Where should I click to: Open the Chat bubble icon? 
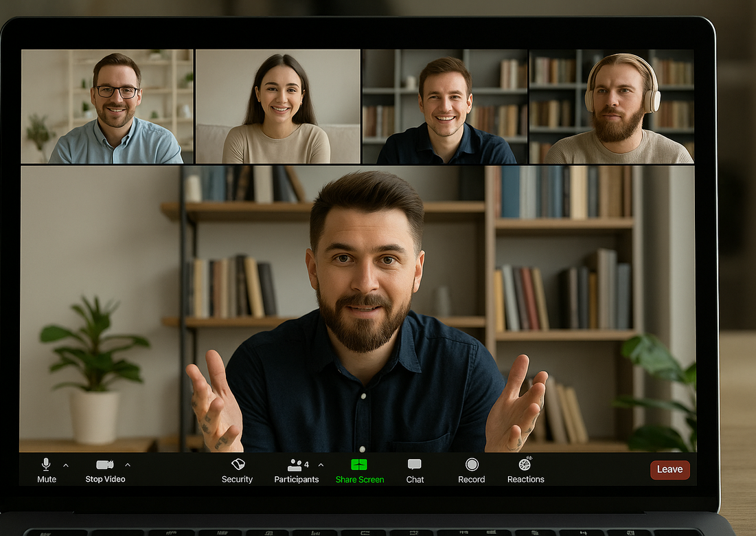point(415,464)
